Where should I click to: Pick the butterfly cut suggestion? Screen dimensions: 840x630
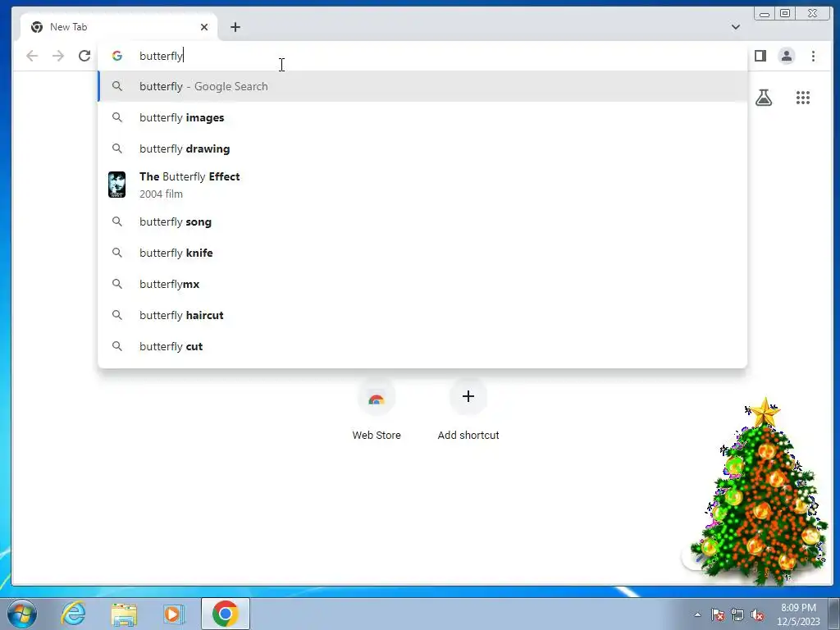click(422, 346)
